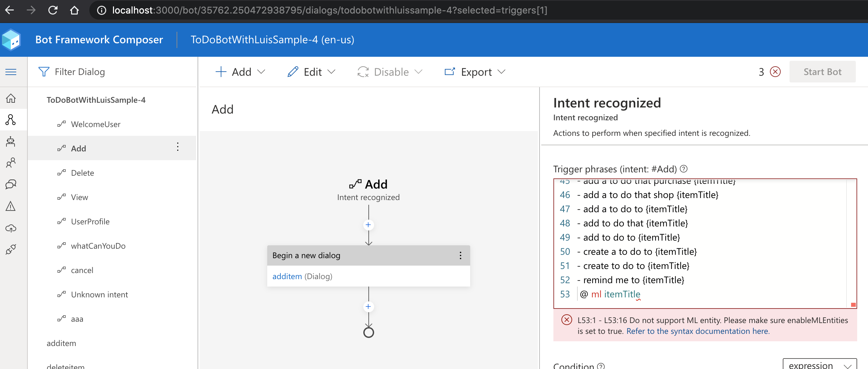Open the Export dropdown menu
Viewport: 868px width, 369px height.
pyautogui.click(x=475, y=72)
